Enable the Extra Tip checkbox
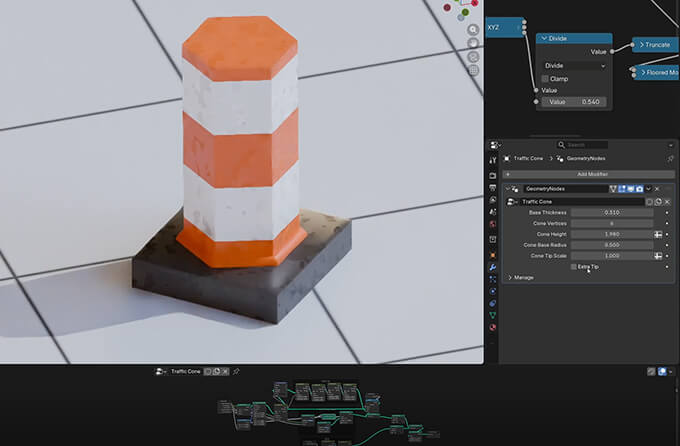The width and height of the screenshot is (680, 446). click(x=574, y=267)
